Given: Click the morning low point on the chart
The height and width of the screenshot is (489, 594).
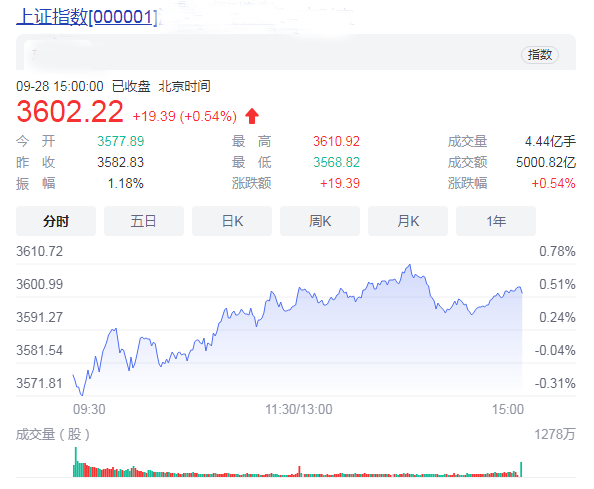Looking at the screenshot, I should point(81,394).
